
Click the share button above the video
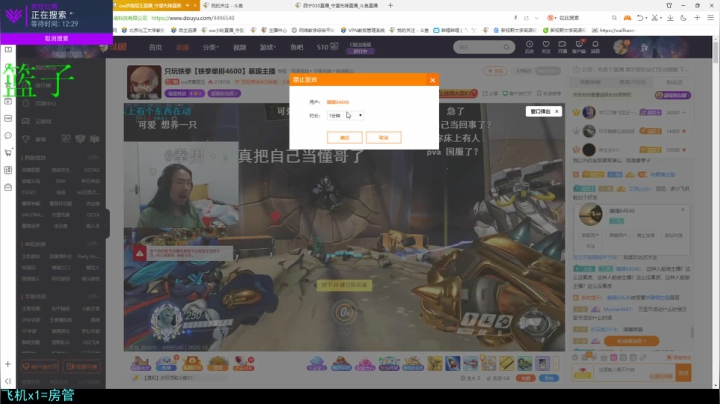490,93
